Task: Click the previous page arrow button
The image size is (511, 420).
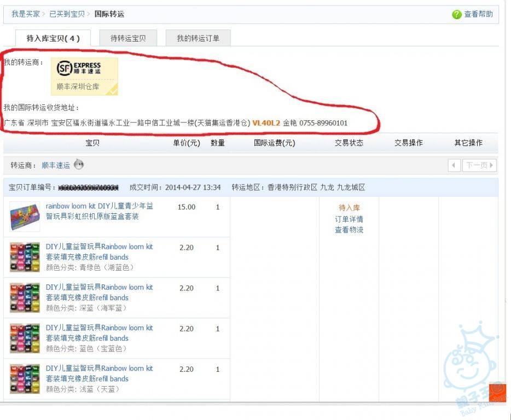Action: click(x=454, y=165)
